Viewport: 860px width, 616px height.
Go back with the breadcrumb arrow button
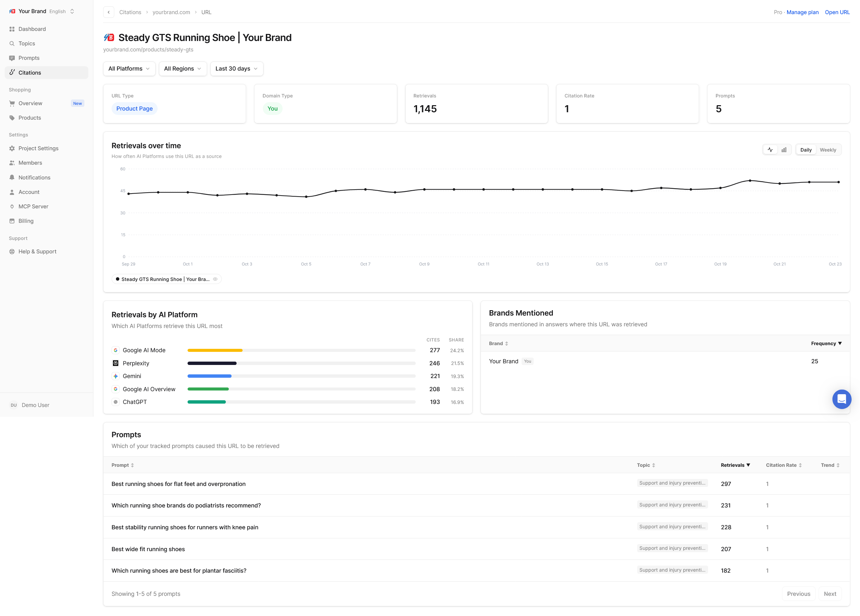tap(109, 12)
